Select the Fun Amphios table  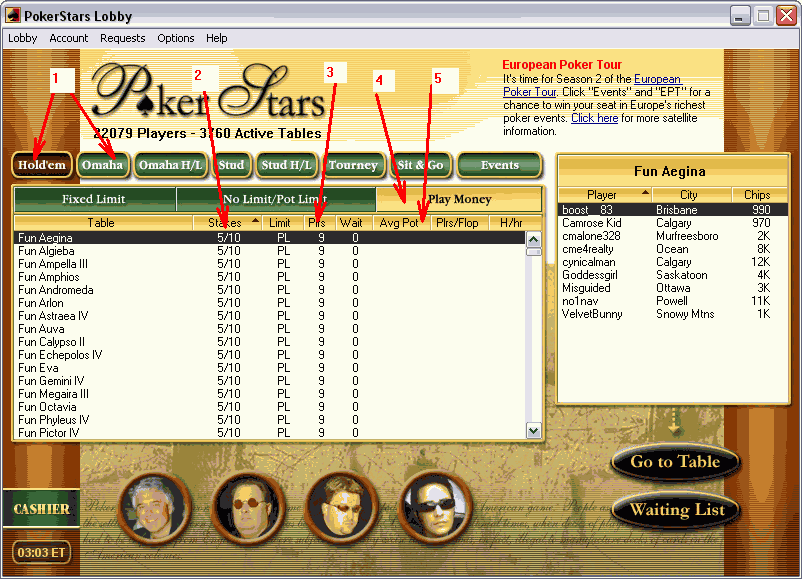pyautogui.click(x=270, y=277)
